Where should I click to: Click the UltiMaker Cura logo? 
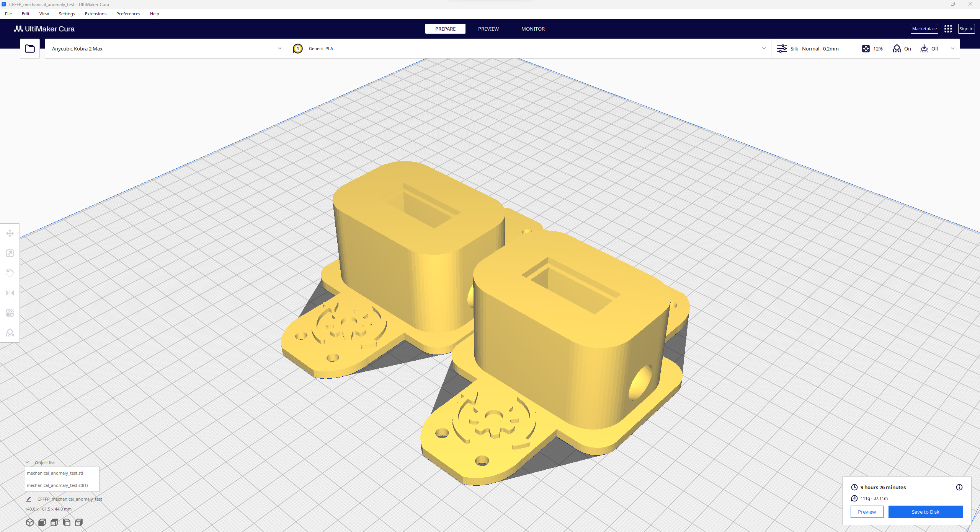coord(44,29)
